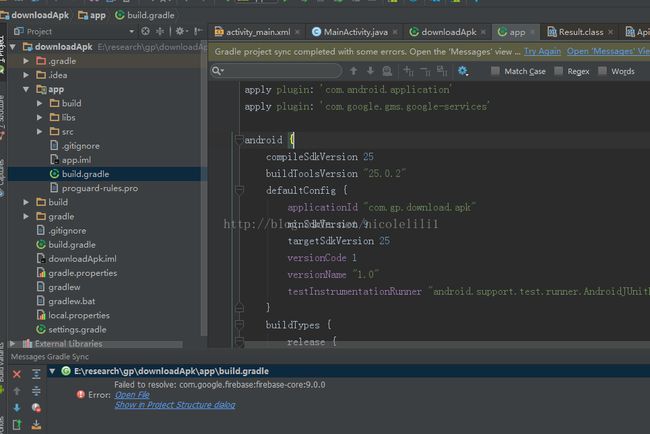The width and height of the screenshot is (650, 434).
Task: Hide Project panel with hide icon
Action: [x=198, y=31]
